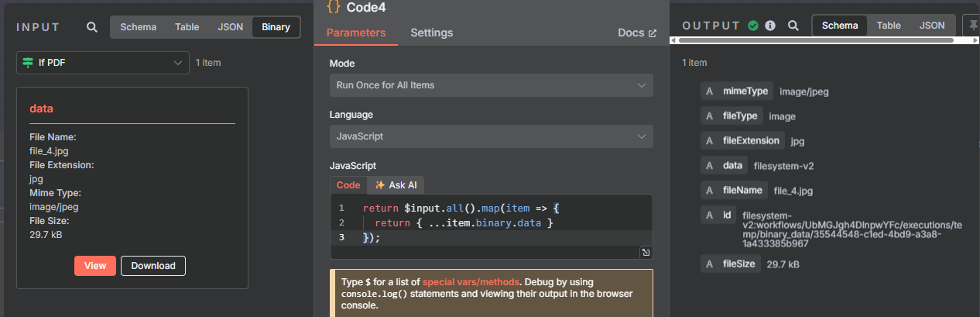Image resolution: width=980 pixels, height=317 pixels.
Task: Click the OUTPUT info icon
Action: pos(770,26)
